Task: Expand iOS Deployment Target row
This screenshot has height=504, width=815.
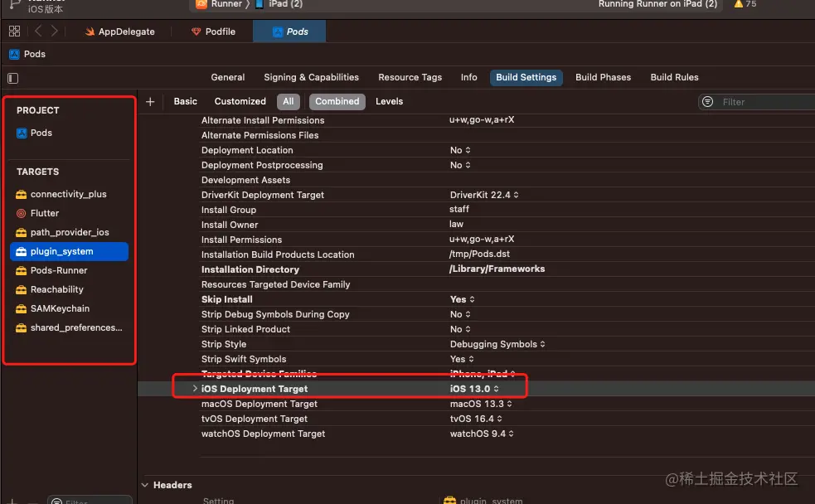Action: (195, 388)
